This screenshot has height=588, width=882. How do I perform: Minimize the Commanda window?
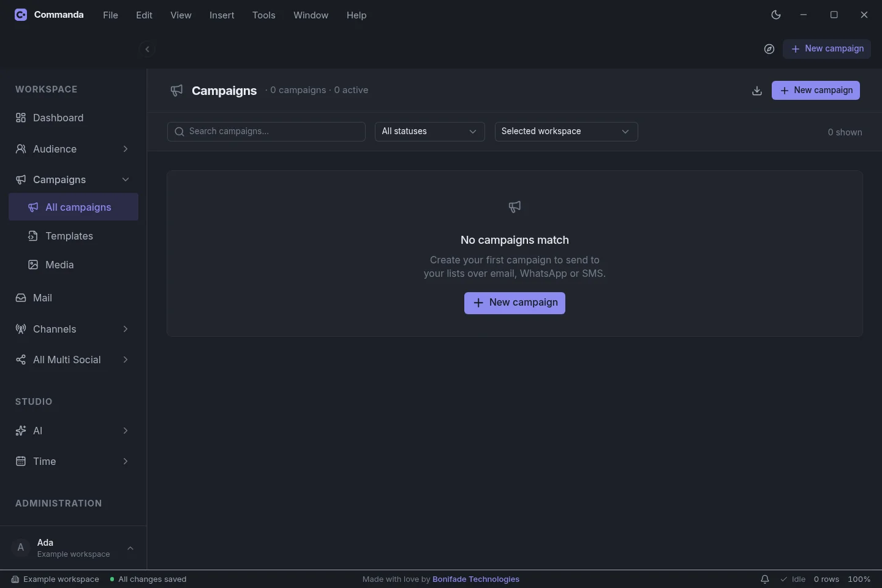(804, 15)
